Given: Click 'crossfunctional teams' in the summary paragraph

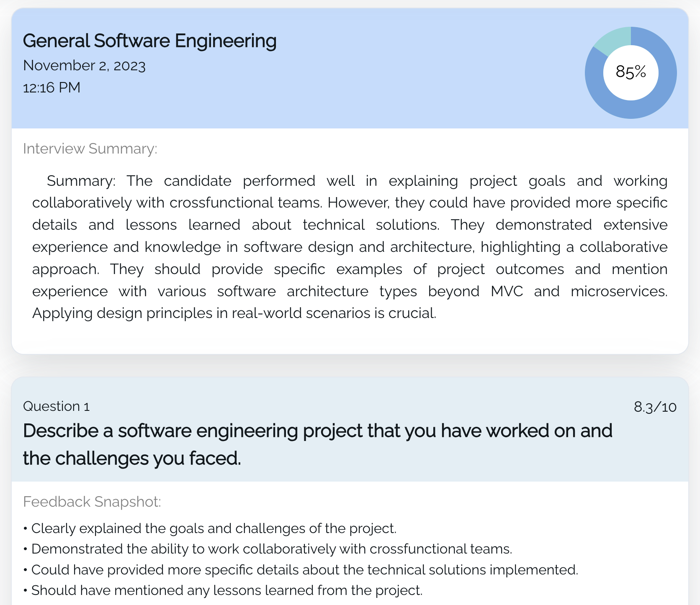Looking at the screenshot, I should click(x=246, y=203).
